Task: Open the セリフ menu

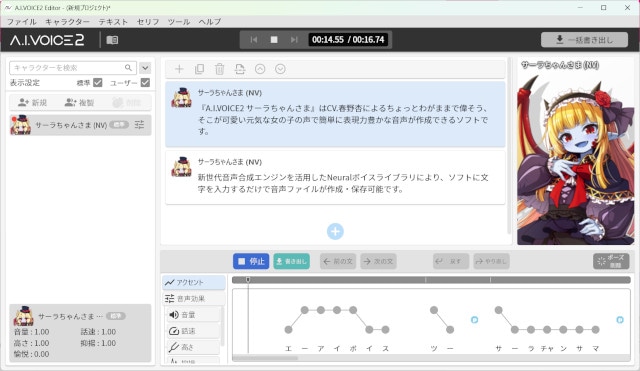Action: pyautogui.click(x=148, y=22)
